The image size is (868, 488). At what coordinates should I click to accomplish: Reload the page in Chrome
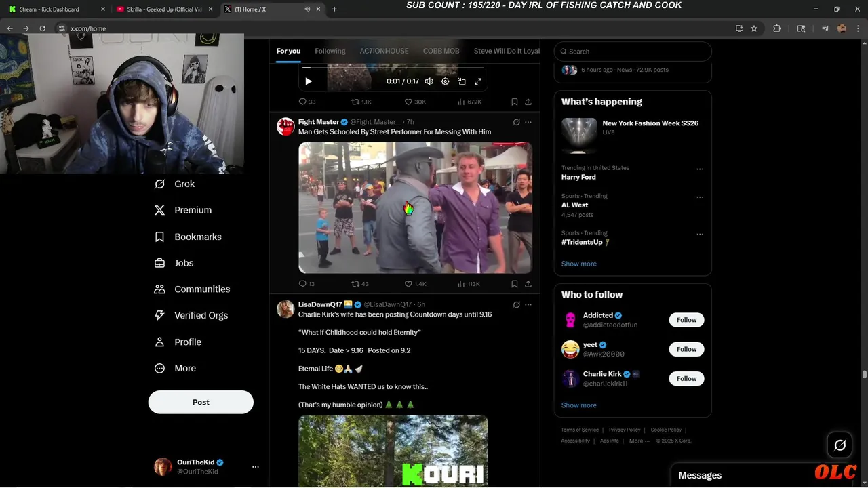point(42,28)
